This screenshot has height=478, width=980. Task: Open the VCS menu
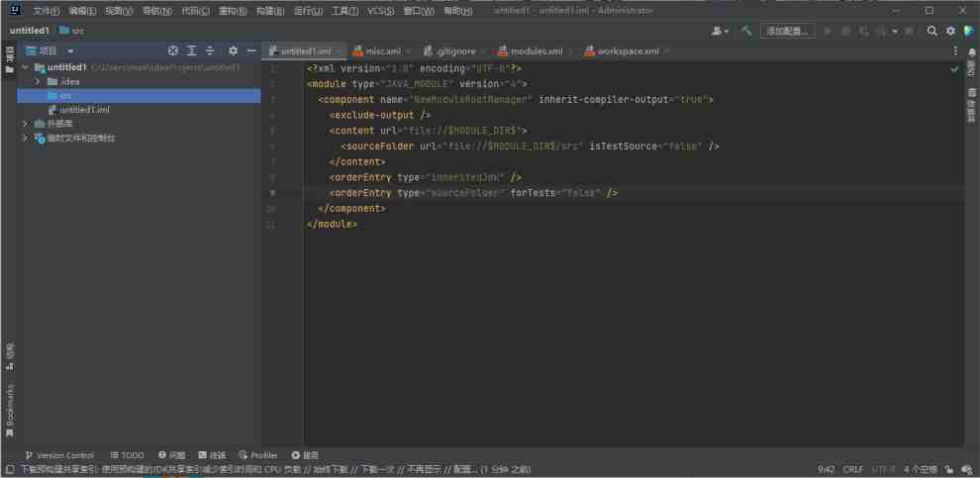click(381, 11)
